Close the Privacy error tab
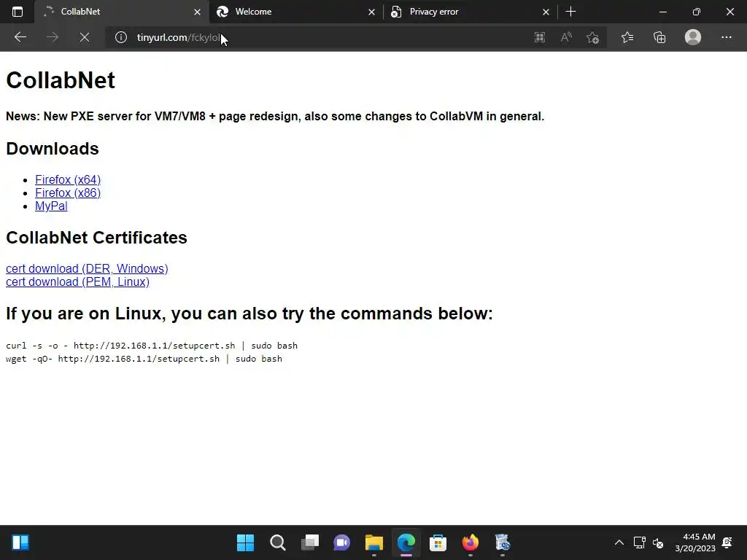 [546, 12]
